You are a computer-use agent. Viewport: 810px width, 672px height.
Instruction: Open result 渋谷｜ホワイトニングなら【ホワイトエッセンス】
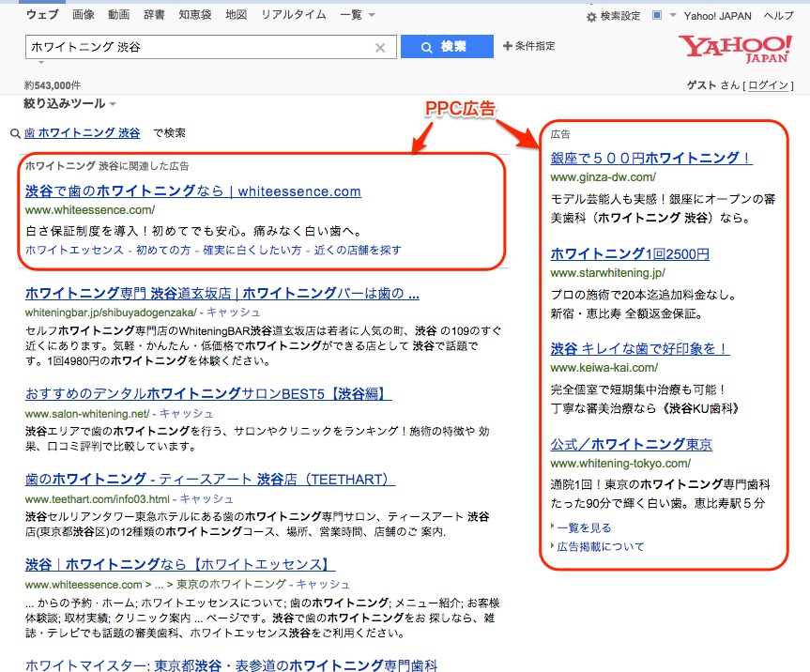coord(180,565)
